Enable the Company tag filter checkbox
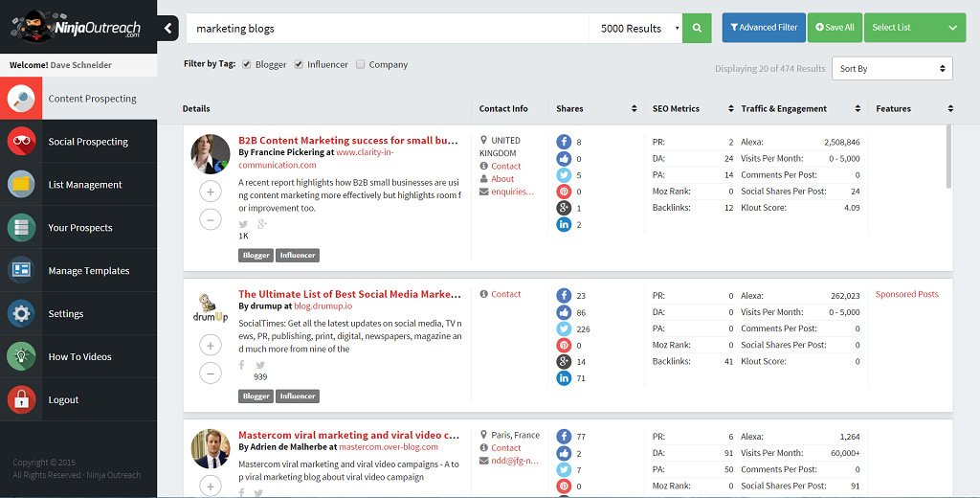 coord(360,64)
